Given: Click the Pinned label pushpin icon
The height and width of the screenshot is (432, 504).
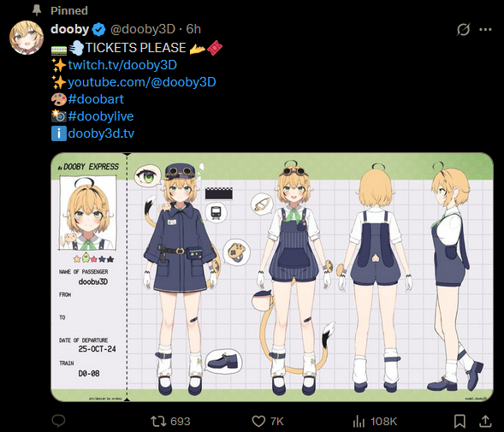Looking at the screenshot, I should (37, 10).
